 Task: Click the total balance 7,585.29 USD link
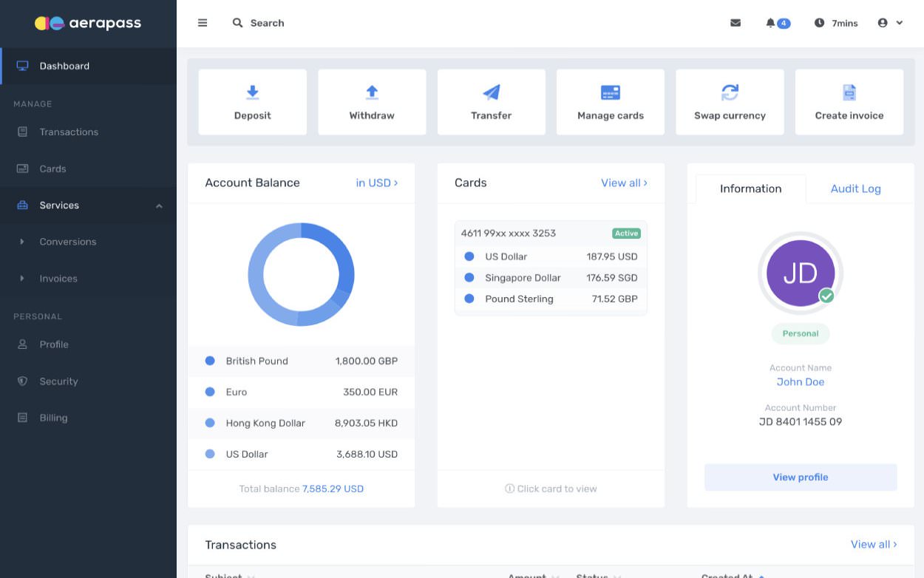pyautogui.click(x=333, y=489)
